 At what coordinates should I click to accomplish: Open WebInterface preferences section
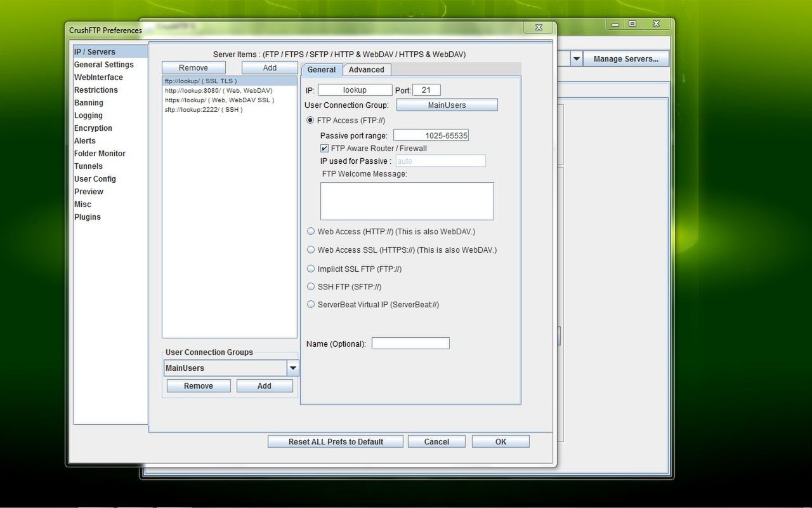(98, 77)
